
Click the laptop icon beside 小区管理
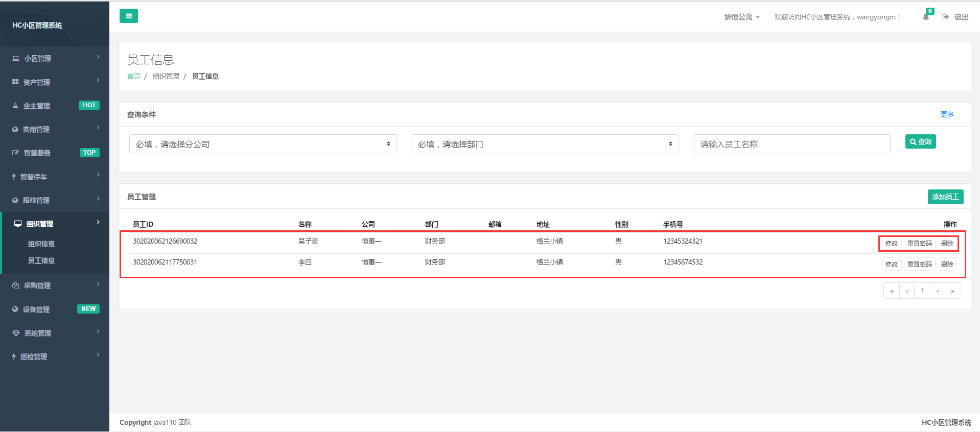pyautogui.click(x=15, y=59)
